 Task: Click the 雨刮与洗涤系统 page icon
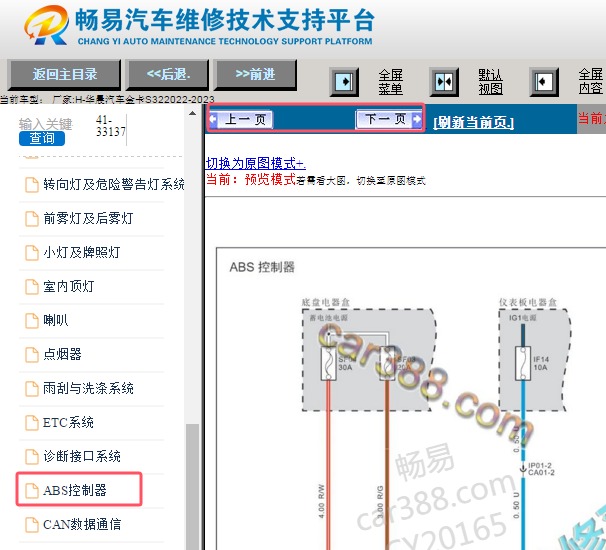click(x=32, y=388)
